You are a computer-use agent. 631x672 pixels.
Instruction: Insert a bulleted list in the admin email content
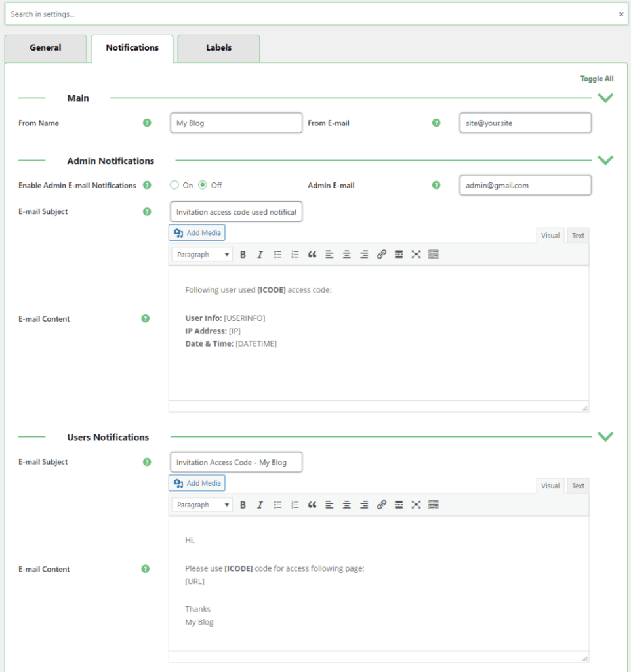(277, 254)
